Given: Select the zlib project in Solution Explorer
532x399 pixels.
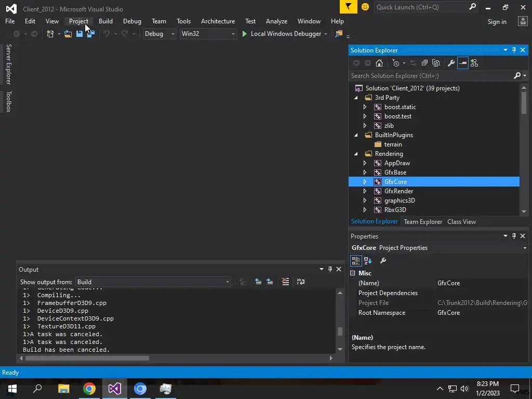Looking at the screenshot, I should 389,126.
